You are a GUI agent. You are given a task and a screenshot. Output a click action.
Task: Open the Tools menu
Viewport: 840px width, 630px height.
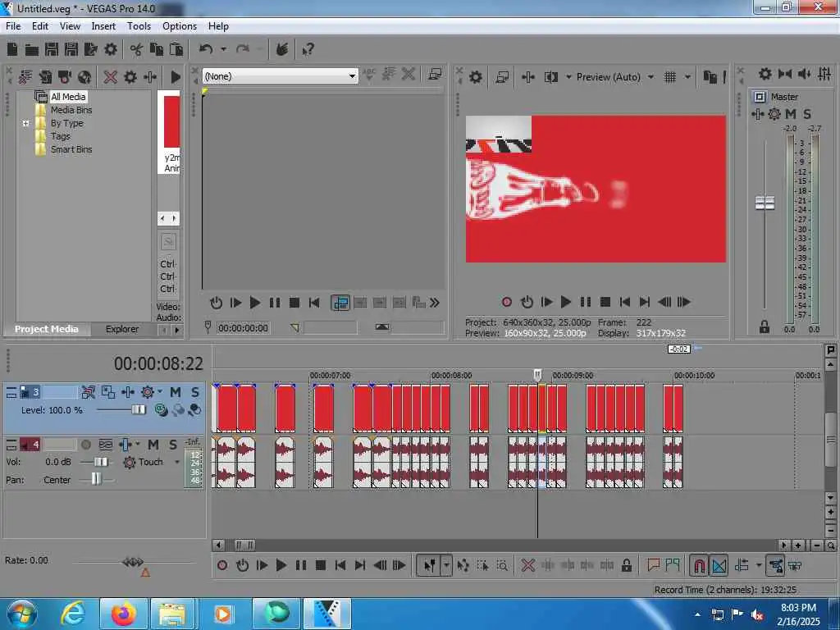coord(139,26)
